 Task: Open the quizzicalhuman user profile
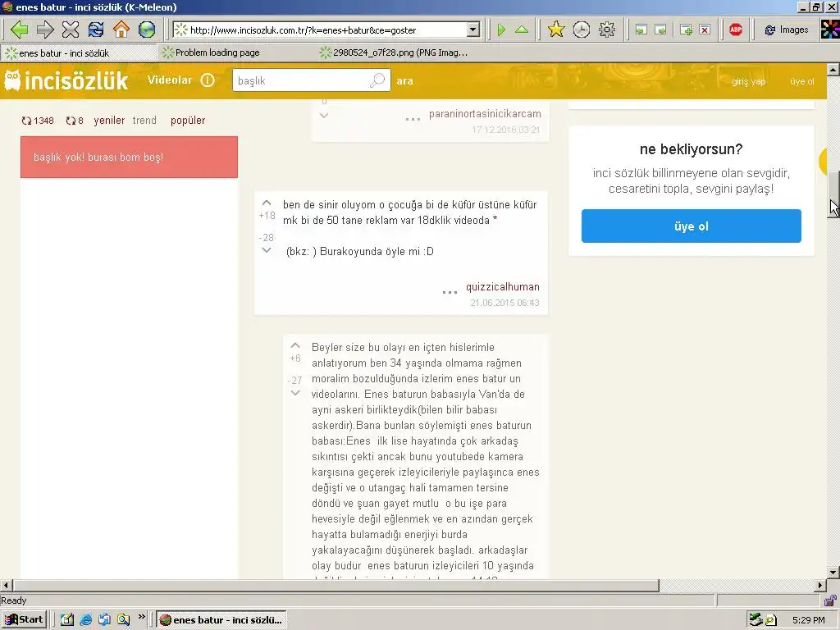point(503,286)
